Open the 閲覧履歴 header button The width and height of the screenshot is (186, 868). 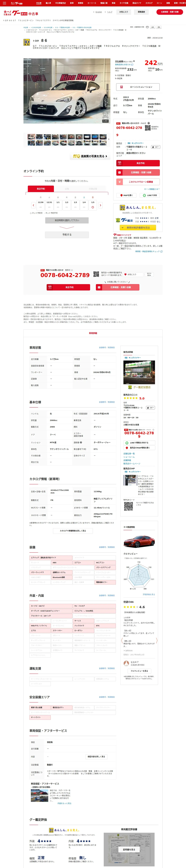tap(141, 12)
